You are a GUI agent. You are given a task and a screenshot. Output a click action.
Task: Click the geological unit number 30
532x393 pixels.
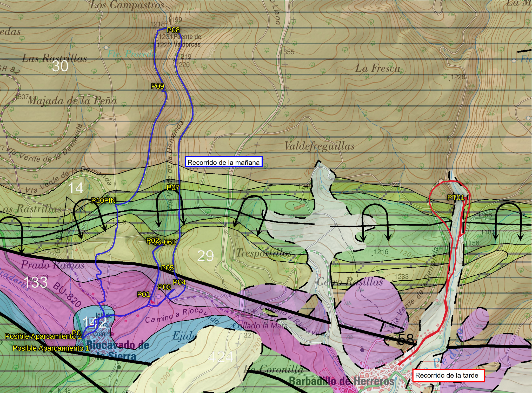60,66
